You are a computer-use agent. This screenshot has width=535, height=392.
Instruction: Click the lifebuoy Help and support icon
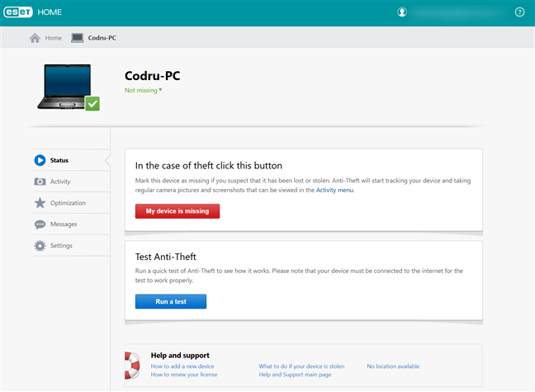click(x=132, y=366)
